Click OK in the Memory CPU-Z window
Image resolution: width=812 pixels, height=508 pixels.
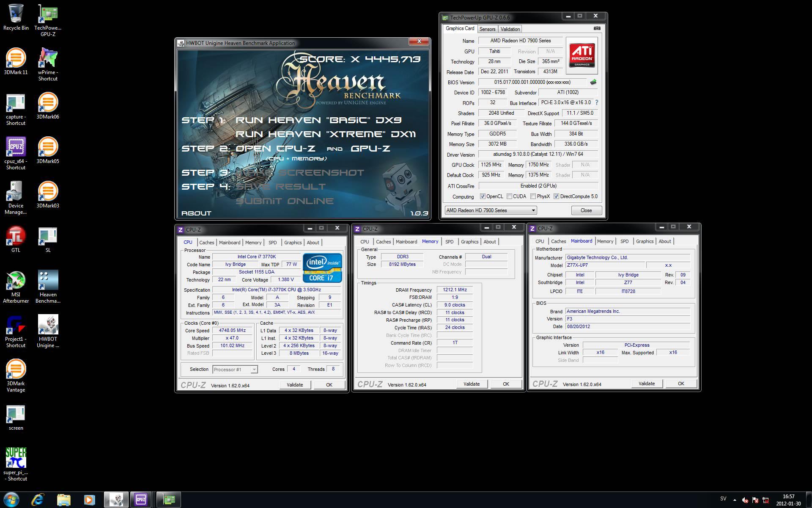point(506,384)
